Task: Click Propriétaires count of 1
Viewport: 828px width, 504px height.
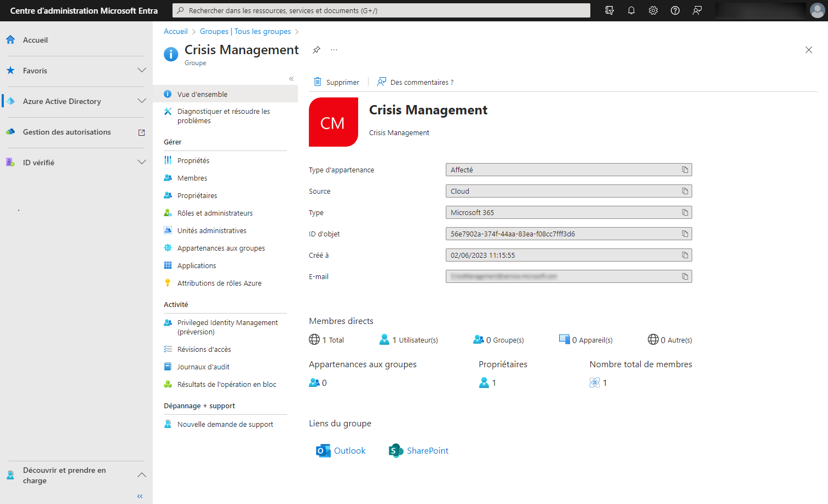Action: tap(488, 383)
